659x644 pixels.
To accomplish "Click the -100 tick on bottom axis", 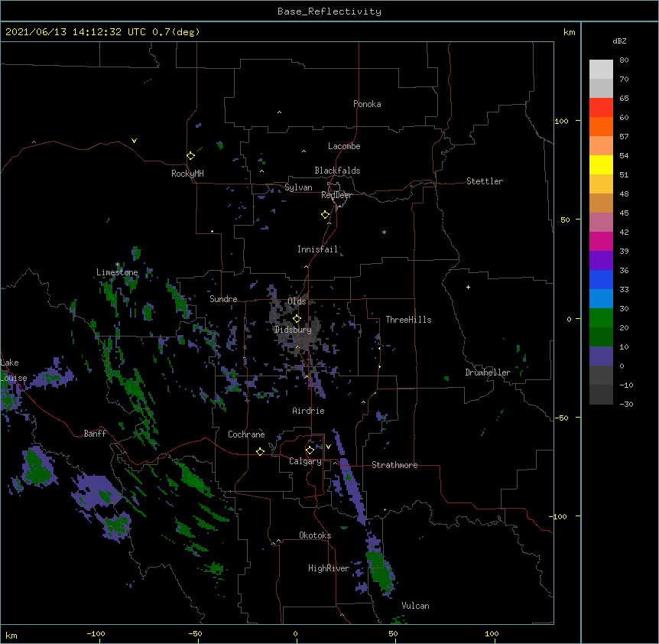I will point(96,633).
